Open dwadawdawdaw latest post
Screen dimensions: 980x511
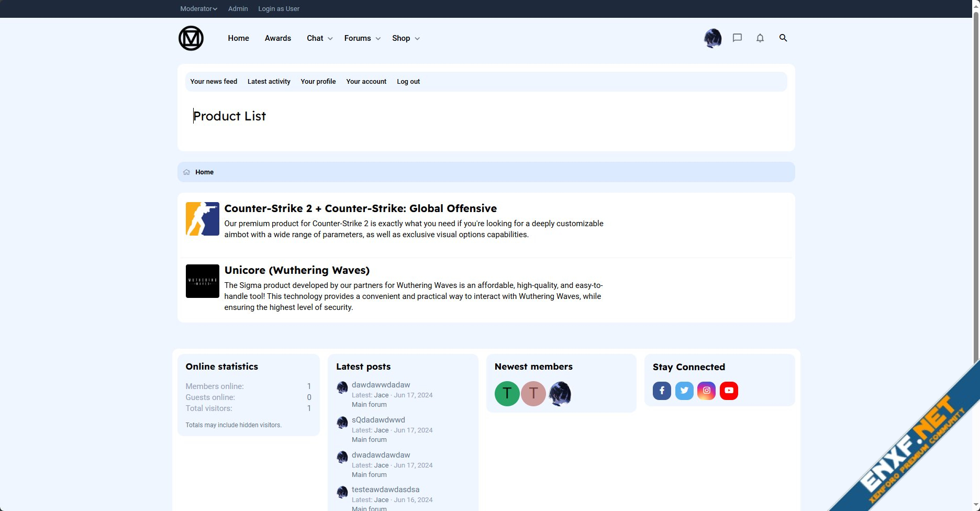click(x=381, y=455)
